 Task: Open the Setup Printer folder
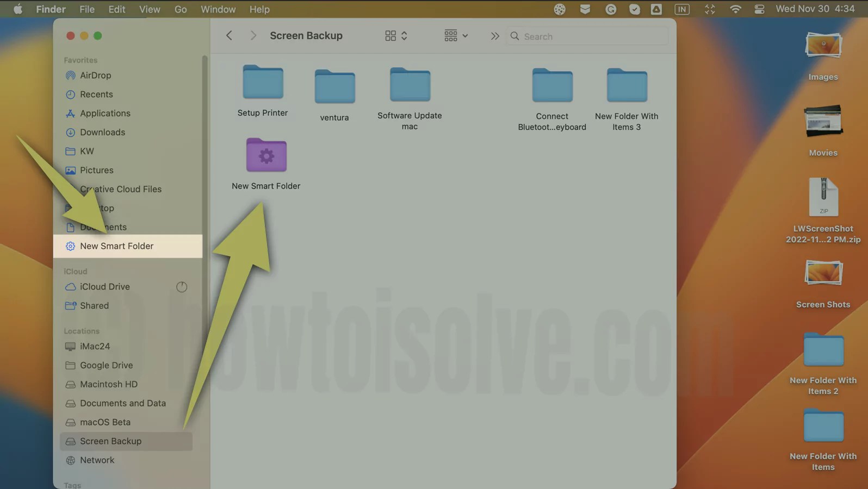[x=263, y=83]
